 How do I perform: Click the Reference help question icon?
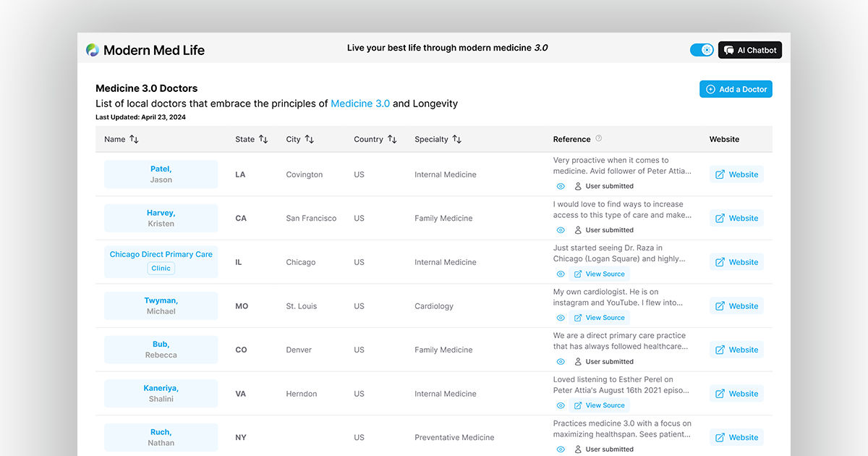pos(598,138)
